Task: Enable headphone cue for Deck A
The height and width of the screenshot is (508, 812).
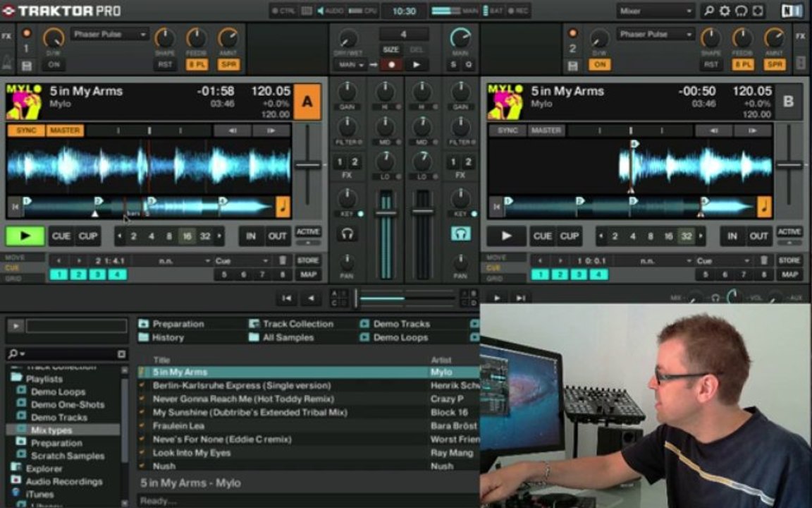Action: (x=347, y=234)
